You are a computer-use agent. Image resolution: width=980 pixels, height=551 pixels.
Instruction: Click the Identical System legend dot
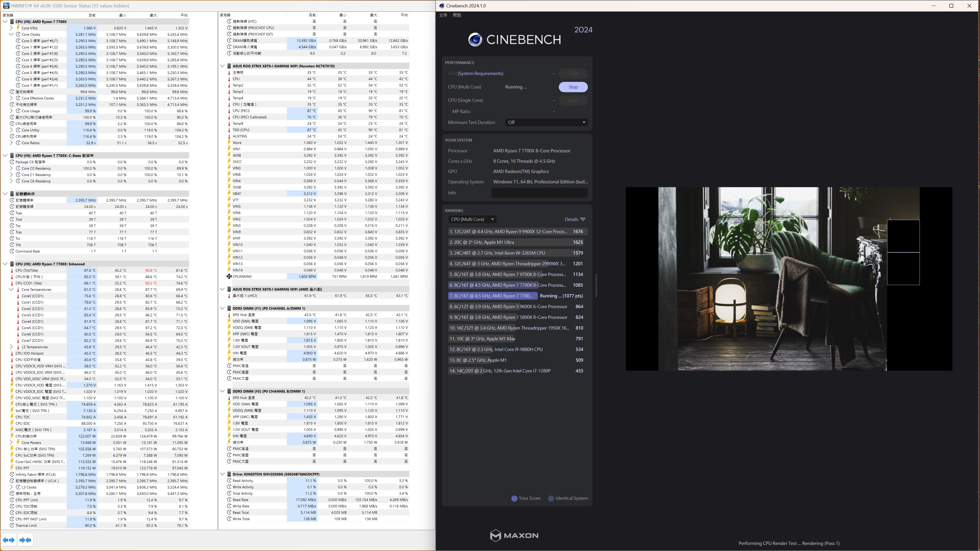click(551, 498)
